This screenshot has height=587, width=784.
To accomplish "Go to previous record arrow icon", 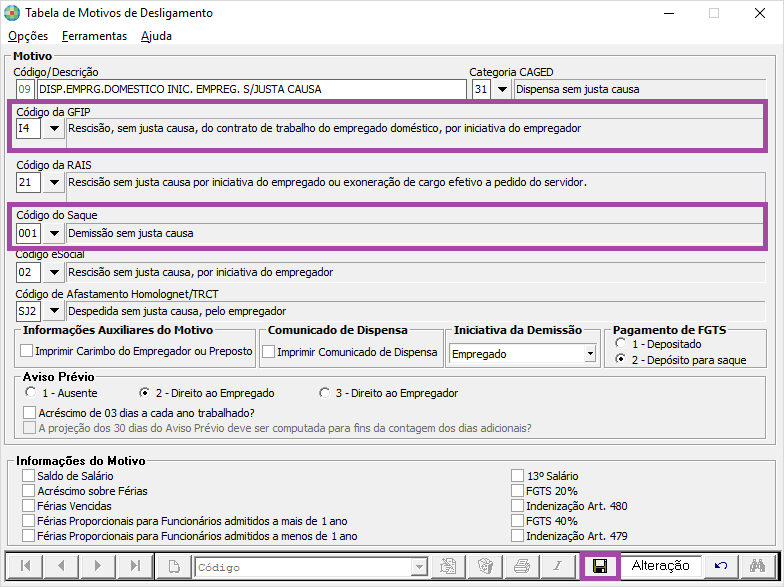I will 61,566.
